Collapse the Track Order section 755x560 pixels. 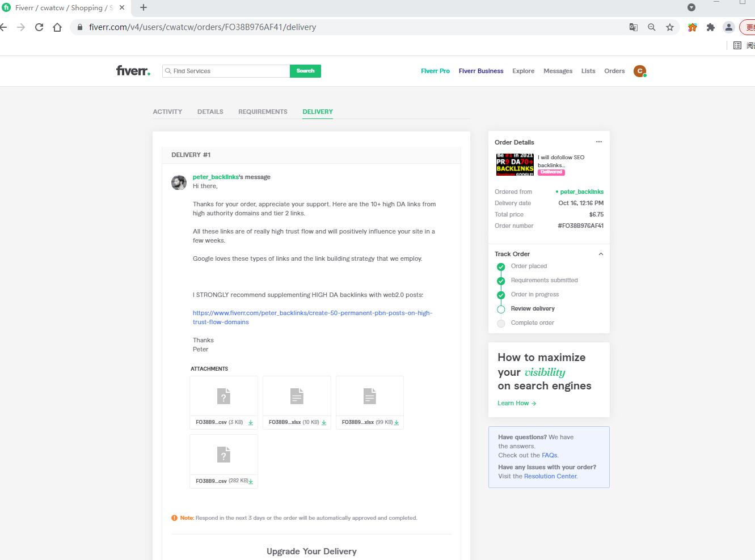pyautogui.click(x=601, y=254)
